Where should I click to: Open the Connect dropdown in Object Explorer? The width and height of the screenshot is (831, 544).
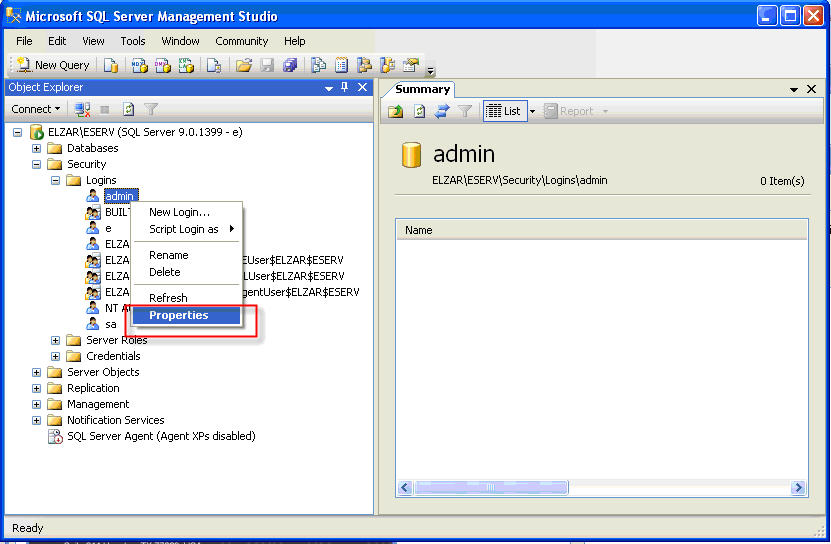pyautogui.click(x=36, y=109)
